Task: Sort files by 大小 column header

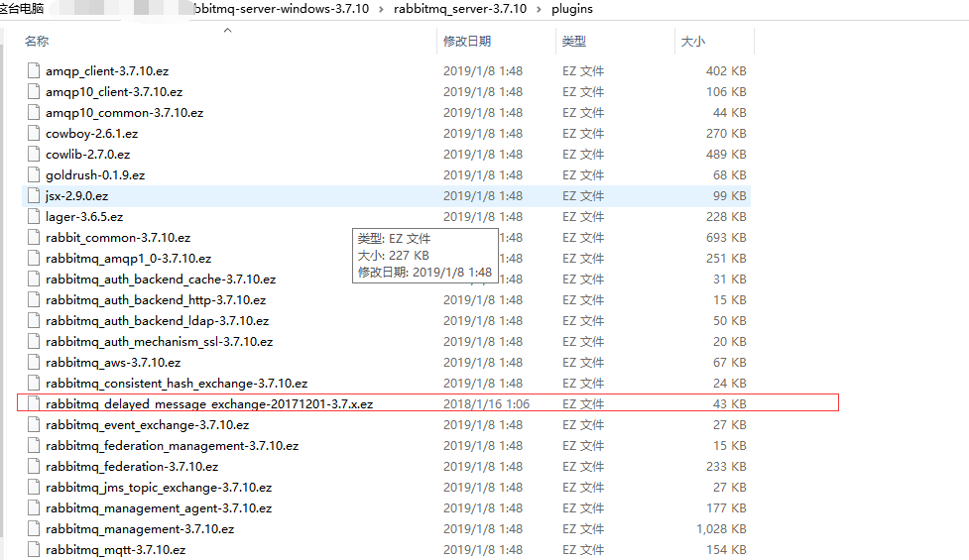Action: pyautogui.click(x=692, y=42)
